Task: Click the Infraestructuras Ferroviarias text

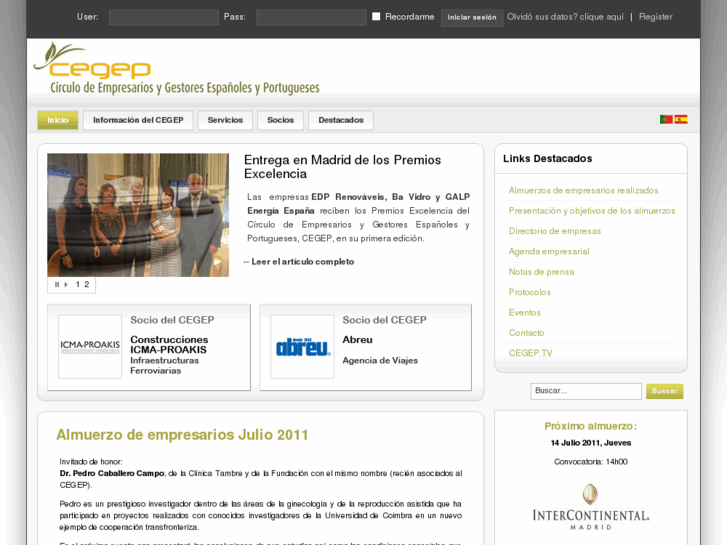Action: 165,365
